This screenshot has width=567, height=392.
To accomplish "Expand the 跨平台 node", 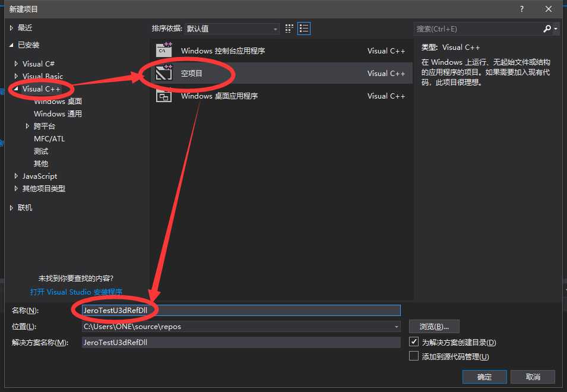I will [x=27, y=126].
